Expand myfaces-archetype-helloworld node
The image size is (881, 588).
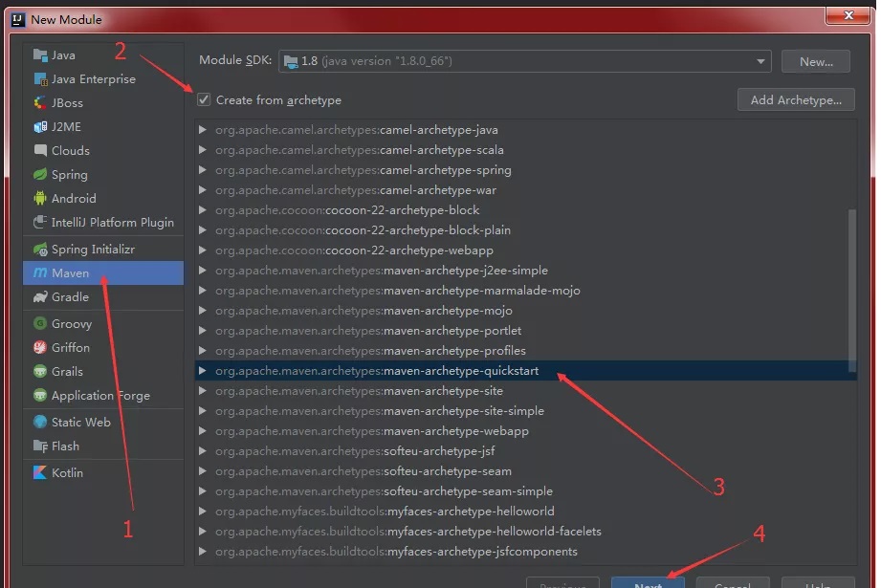(202, 512)
